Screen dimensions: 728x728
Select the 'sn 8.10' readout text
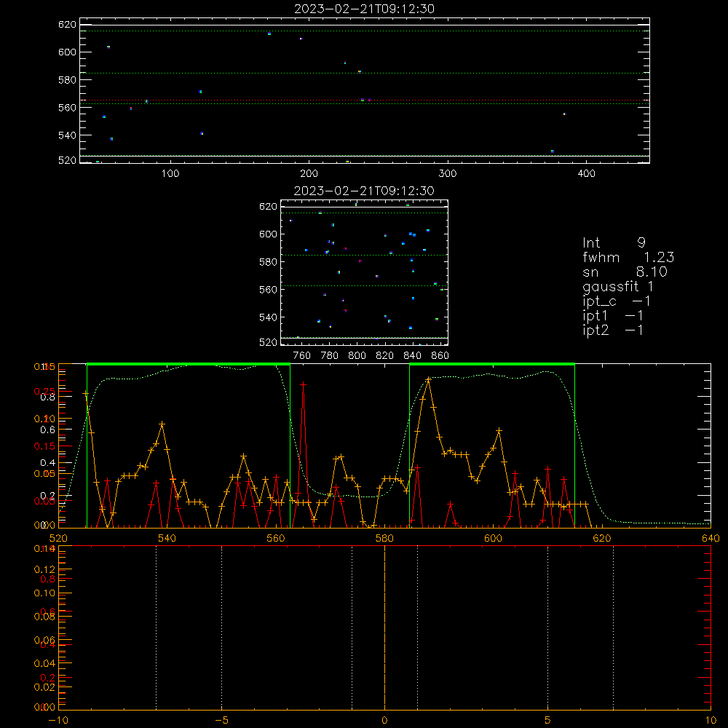[625, 272]
